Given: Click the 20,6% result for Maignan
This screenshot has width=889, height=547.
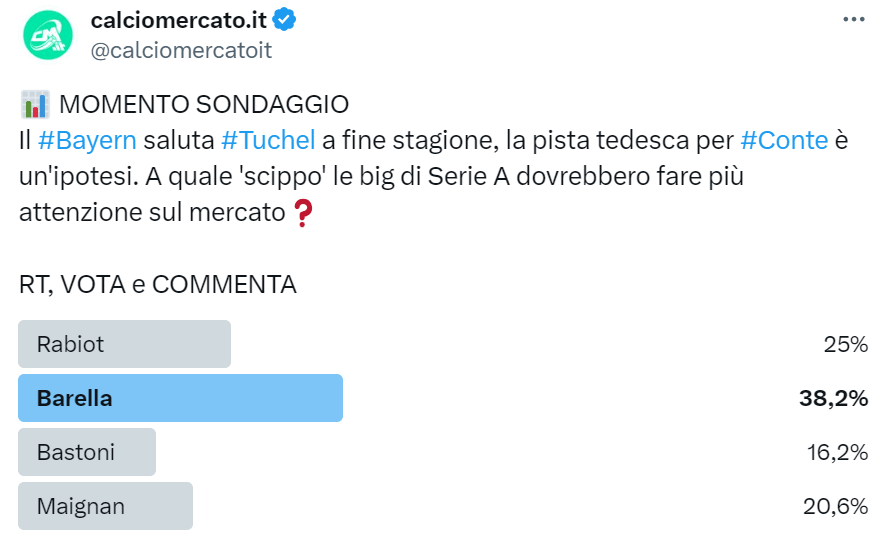Looking at the screenshot, I should click(834, 506).
